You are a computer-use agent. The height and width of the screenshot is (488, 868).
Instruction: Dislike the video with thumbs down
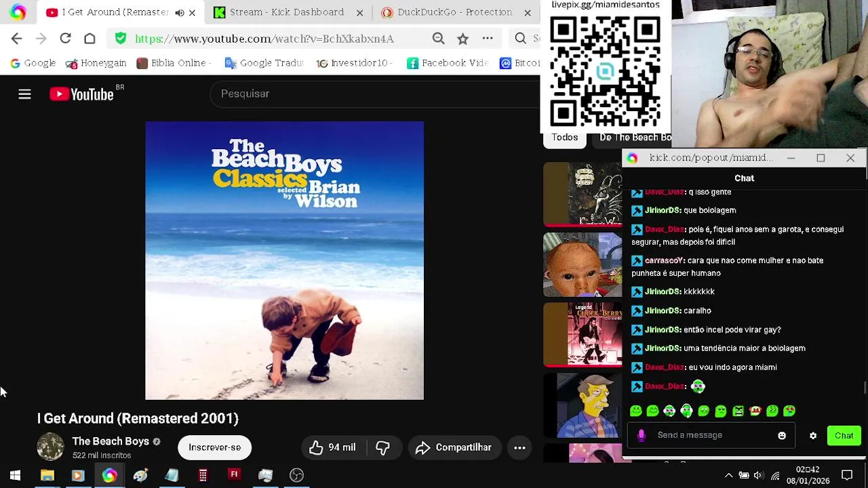383,447
